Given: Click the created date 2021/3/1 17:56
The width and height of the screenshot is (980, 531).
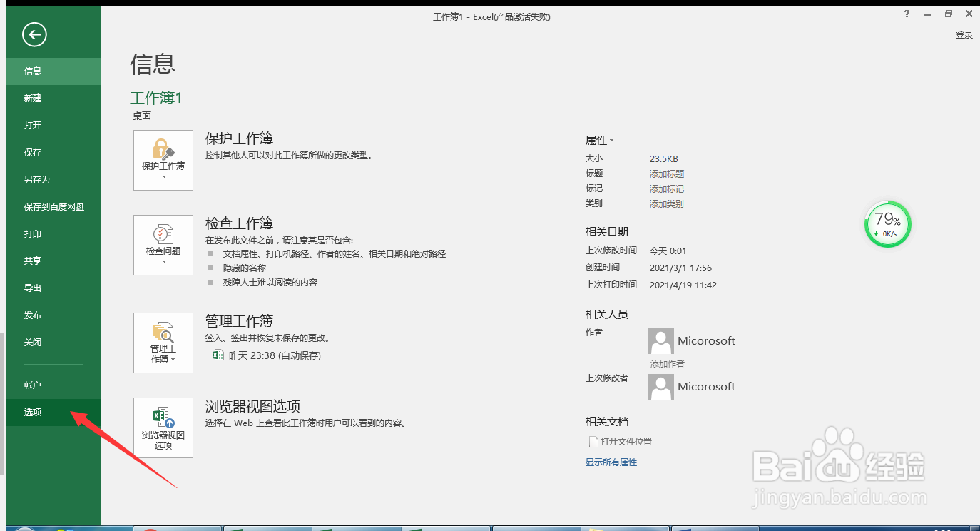Looking at the screenshot, I should click(x=680, y=268).
